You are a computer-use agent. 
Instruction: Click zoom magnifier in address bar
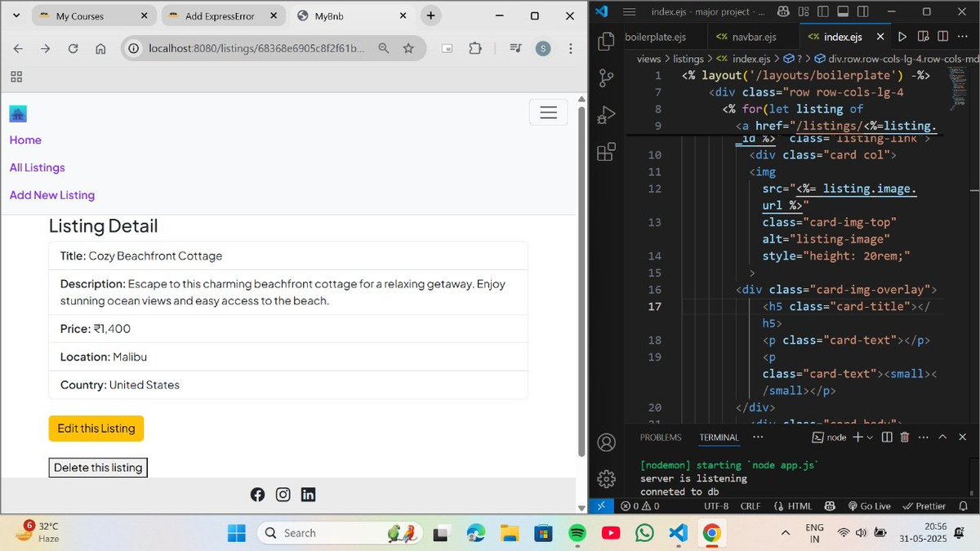(383, 49)
